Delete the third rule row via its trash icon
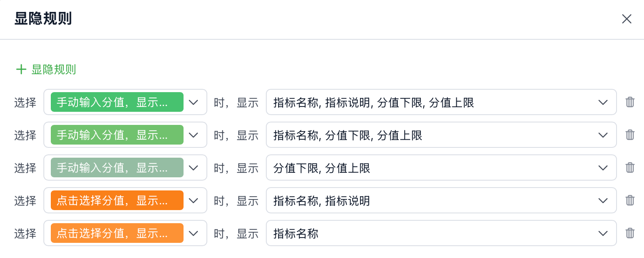The image size is (644, 258). coord(630,167)
